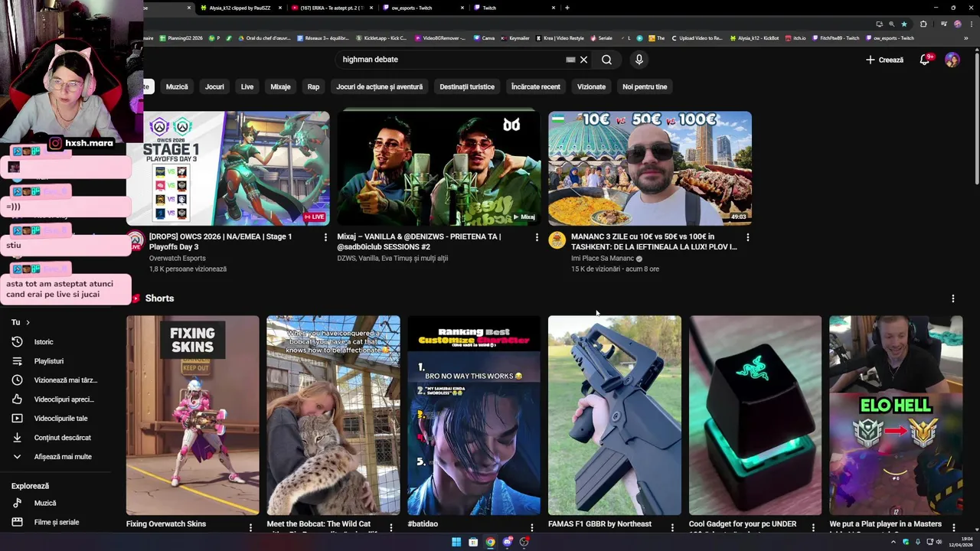
Task: Open the on-screen keyboard icon in search box
Action: [x=570, y=60]
